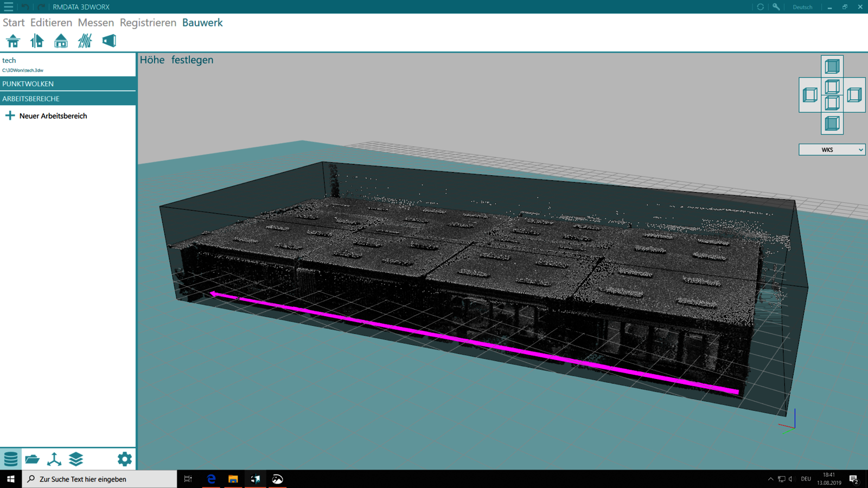Click the open folder icon in the sidebar footer
The height and width of the screenshot is (488, 868).
point(33,459)
